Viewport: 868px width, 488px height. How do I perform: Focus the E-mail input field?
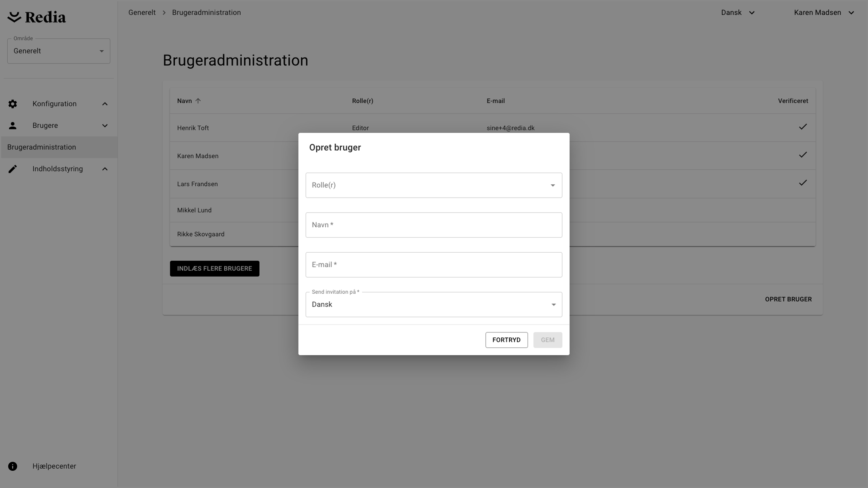(433, 265)
